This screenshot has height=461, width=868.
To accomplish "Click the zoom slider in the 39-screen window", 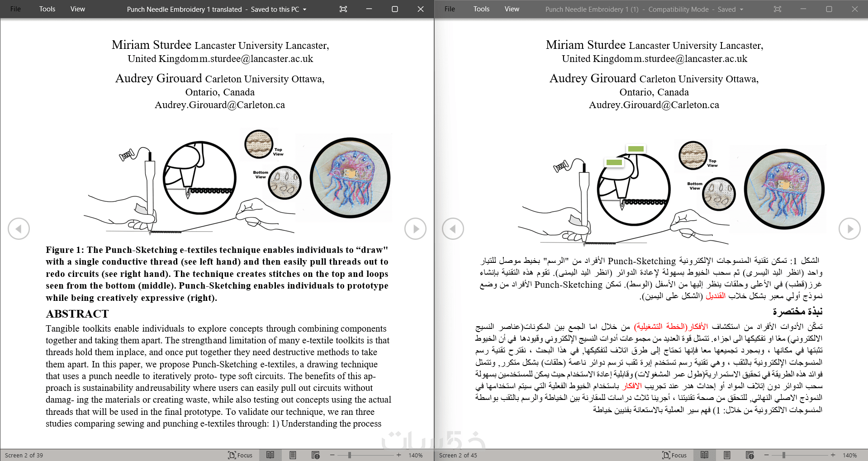I will [365, 455].
